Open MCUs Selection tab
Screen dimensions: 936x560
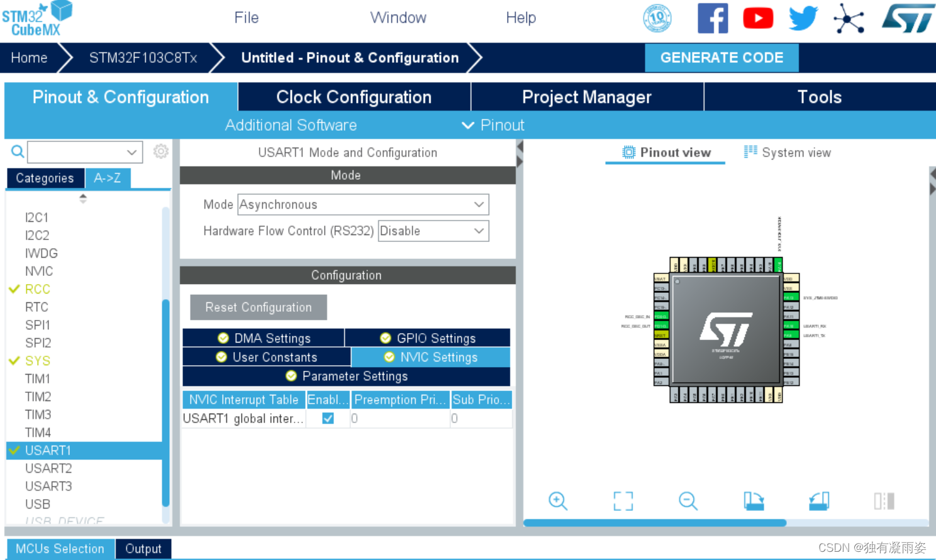pos(60,549)
